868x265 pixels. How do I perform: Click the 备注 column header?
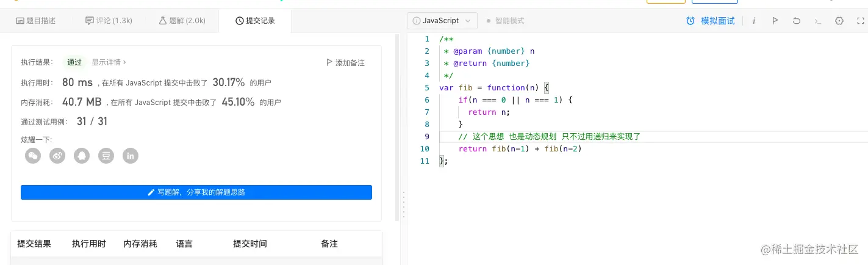click(329, 244)
